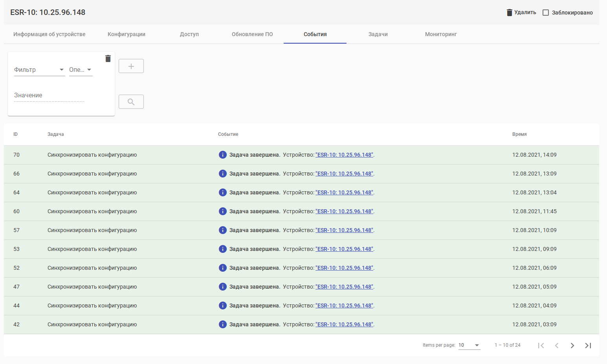Go to next page of events
The width and height of the screenshot is (607, 364).
click(572, 346)
